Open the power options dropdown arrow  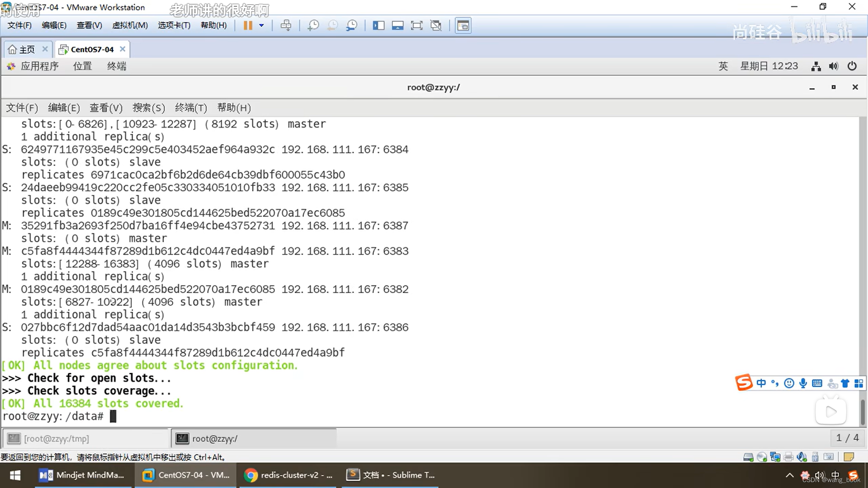coord(261,25)
